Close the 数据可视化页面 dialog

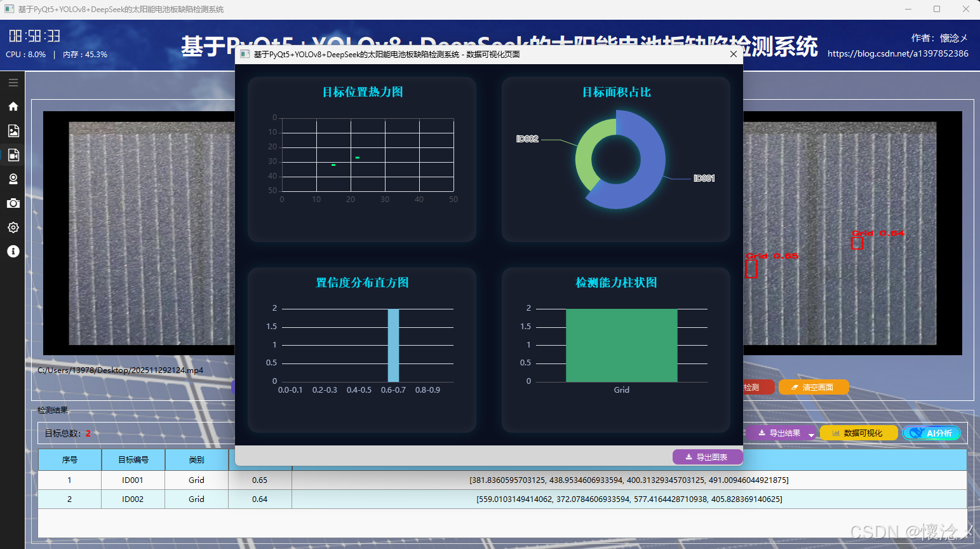pos(733,54)
